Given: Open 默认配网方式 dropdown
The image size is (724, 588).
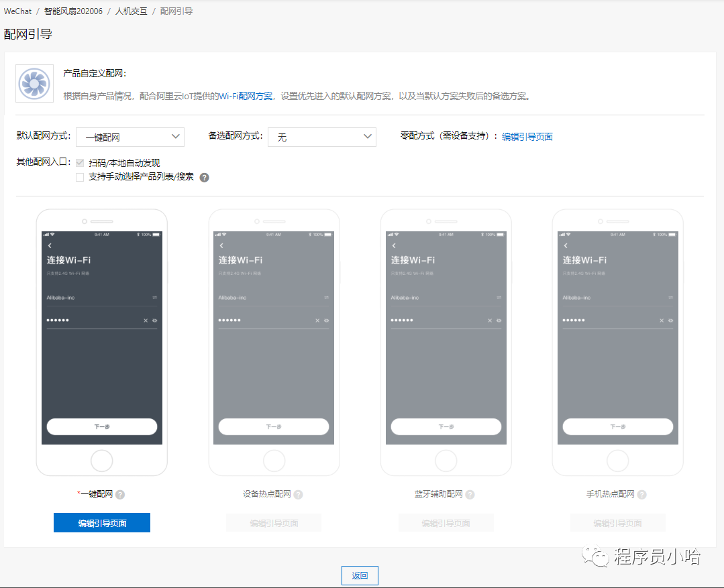Looking at the screenshot, I should click(130, 137).
